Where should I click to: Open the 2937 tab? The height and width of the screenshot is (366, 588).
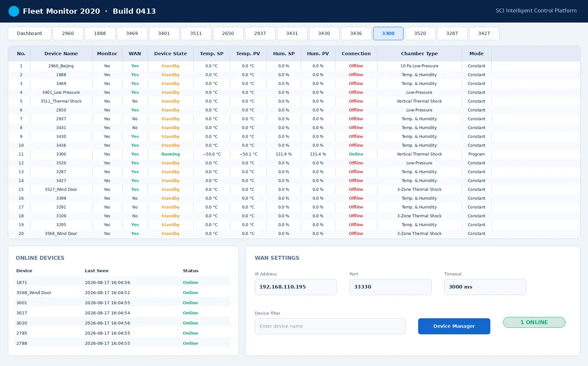pos(260,33)
